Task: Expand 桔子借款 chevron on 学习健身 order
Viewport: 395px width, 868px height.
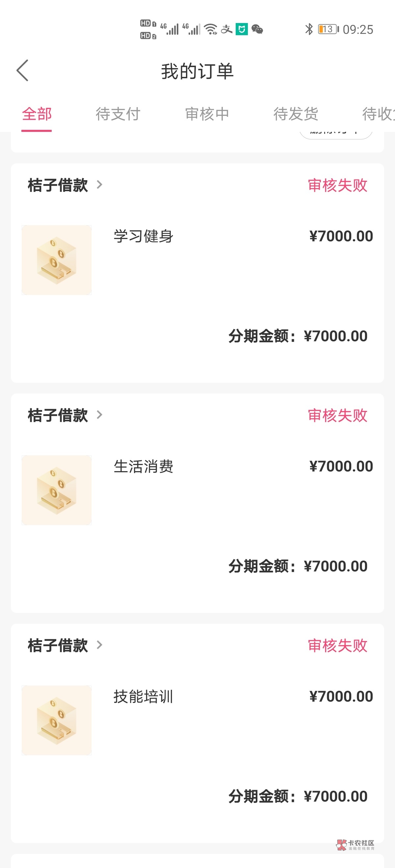Action: tap(99, 185)
